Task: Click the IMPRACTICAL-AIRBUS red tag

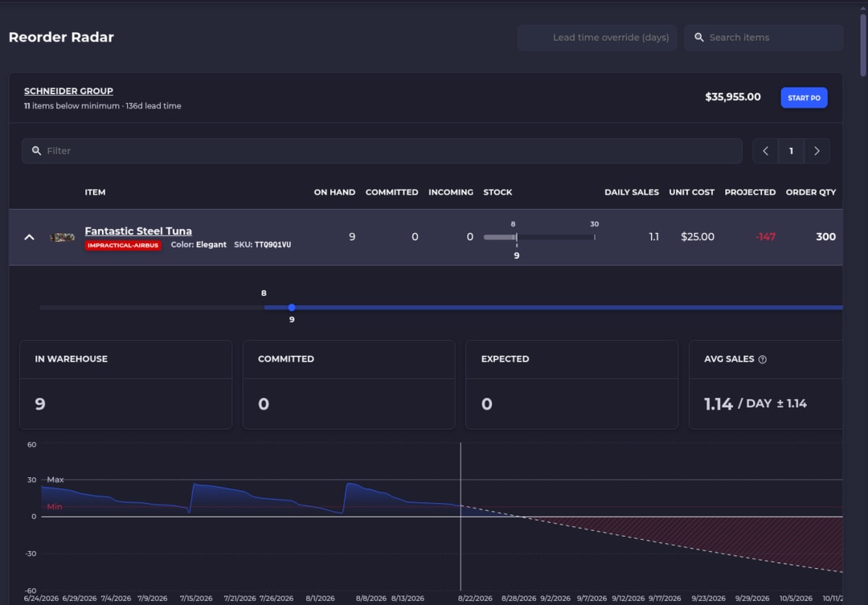Action: 123,245
